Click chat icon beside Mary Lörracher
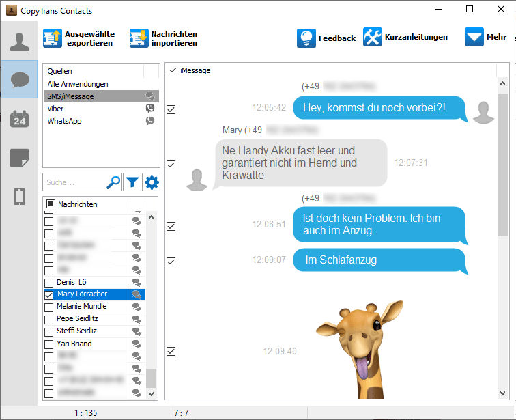Image resolution: width=516 pixels, height=420 pixels. point(137,295)
